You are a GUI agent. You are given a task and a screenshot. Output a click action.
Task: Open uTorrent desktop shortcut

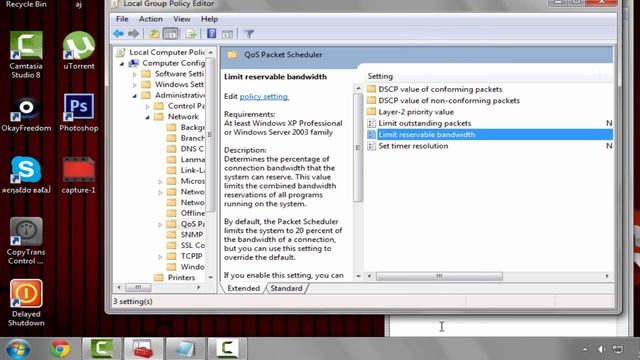point(79,51)
